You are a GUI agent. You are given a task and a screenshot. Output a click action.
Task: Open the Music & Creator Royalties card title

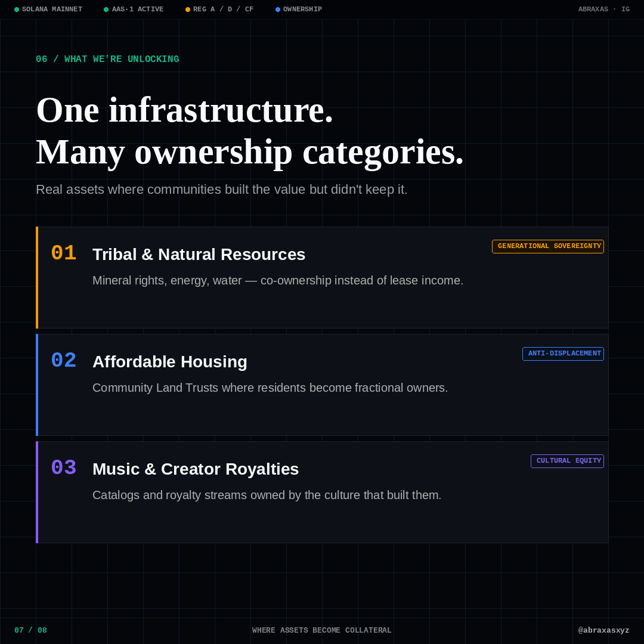pos(196,469)
